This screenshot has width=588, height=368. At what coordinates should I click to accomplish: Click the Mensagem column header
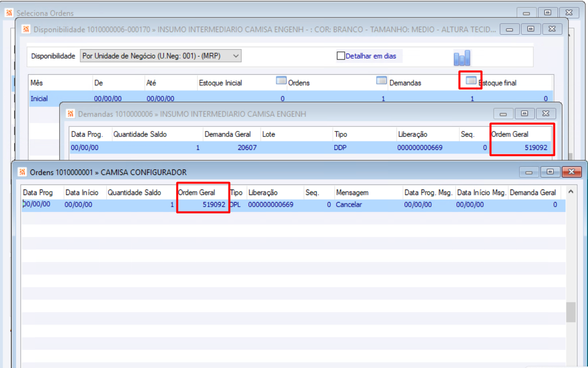[352, 193]
